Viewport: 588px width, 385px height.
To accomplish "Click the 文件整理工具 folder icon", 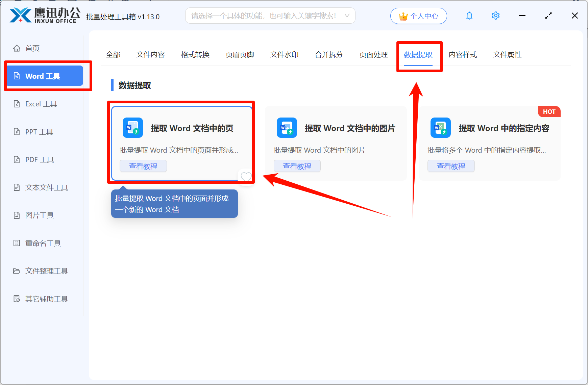I will (x=17, y=271).
